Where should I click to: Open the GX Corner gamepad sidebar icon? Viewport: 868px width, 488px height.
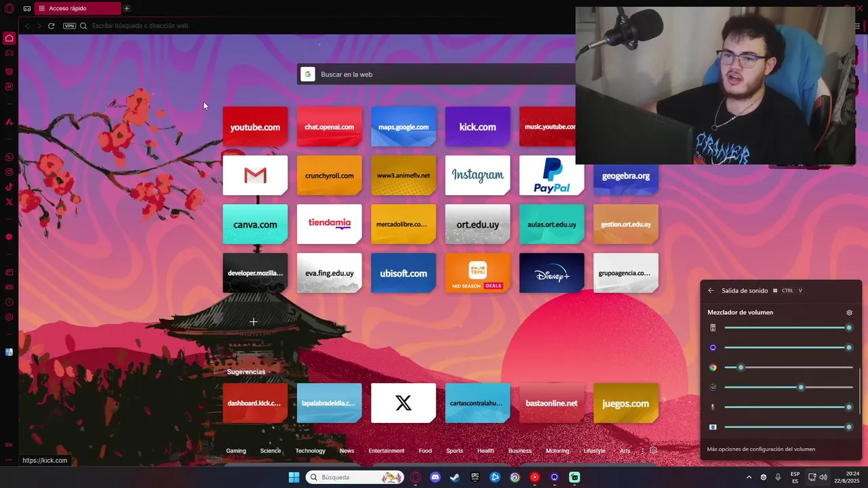[x=9, y=53]
